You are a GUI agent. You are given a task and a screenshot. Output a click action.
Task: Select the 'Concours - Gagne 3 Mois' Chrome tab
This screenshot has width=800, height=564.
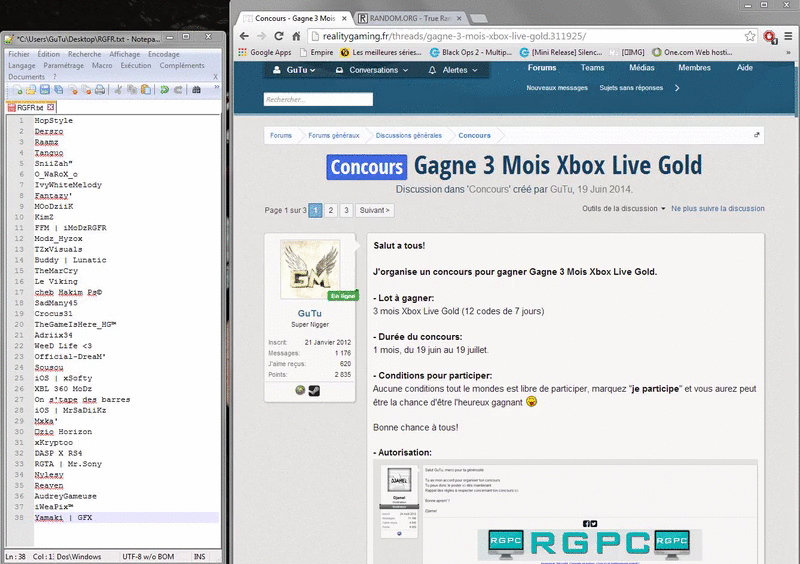(295, 18)
